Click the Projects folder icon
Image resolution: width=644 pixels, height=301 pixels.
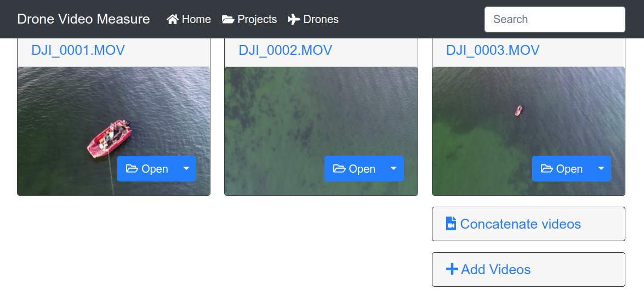click(x=228, y=19)
